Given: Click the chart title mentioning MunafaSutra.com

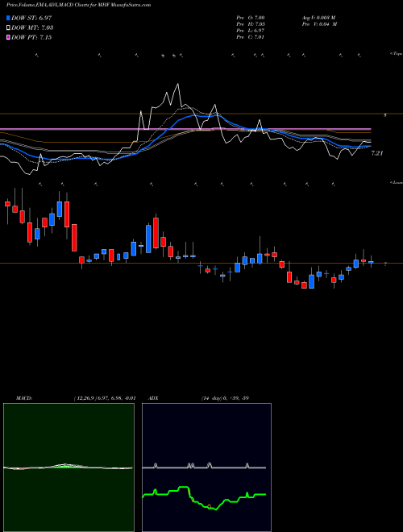Looking at the screenshot, I should coord(79,5).
